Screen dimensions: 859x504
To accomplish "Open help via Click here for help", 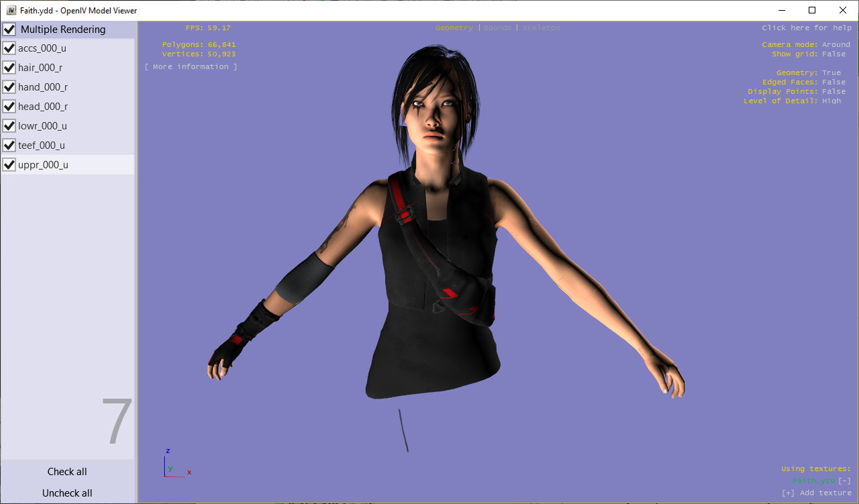I will click(x=807, y=28).
